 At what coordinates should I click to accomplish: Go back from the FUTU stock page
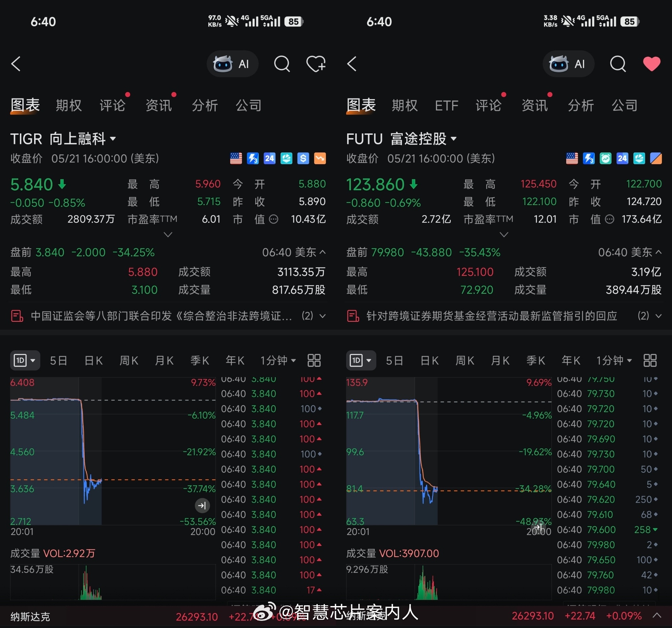point(352,64)
